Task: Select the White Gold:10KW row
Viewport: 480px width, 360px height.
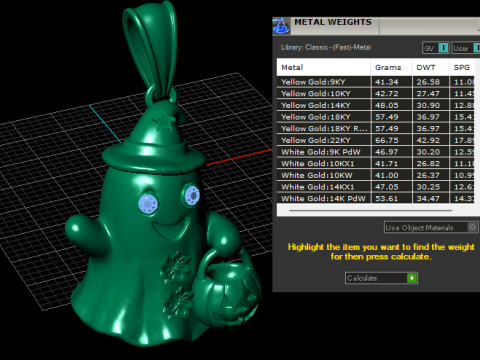Action: click(376, 175)
